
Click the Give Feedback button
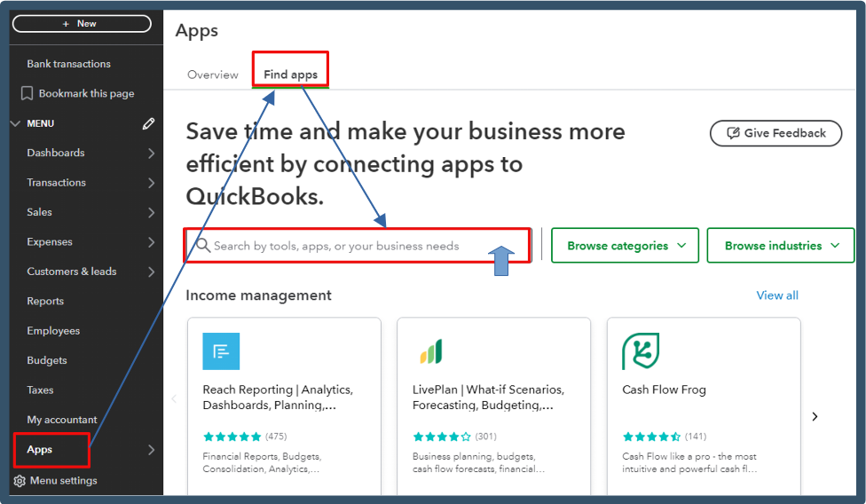point(775,133)
